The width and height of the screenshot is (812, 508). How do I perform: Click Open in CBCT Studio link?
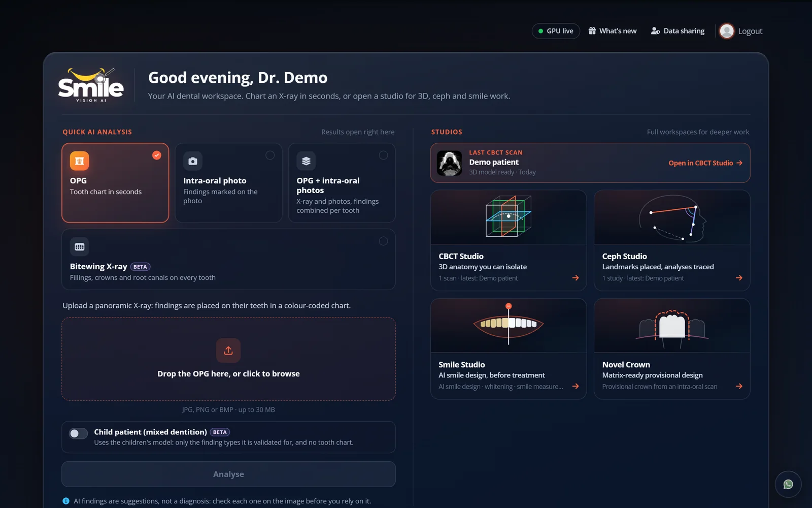click(x=705, y=163)
